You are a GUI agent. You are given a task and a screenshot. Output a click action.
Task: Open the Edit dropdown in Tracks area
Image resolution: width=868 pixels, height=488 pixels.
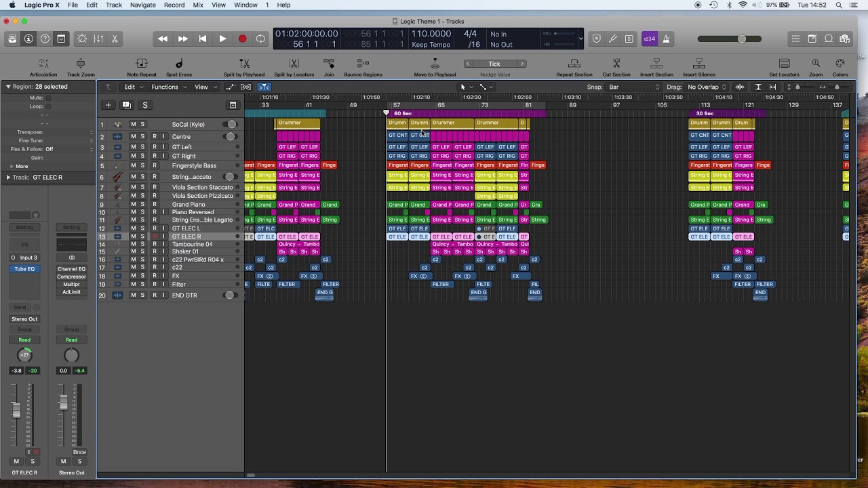133,87
